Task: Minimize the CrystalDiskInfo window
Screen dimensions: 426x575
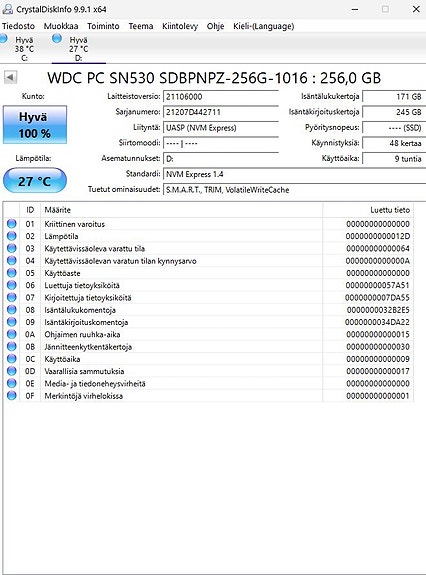Action: click(355, 9)
